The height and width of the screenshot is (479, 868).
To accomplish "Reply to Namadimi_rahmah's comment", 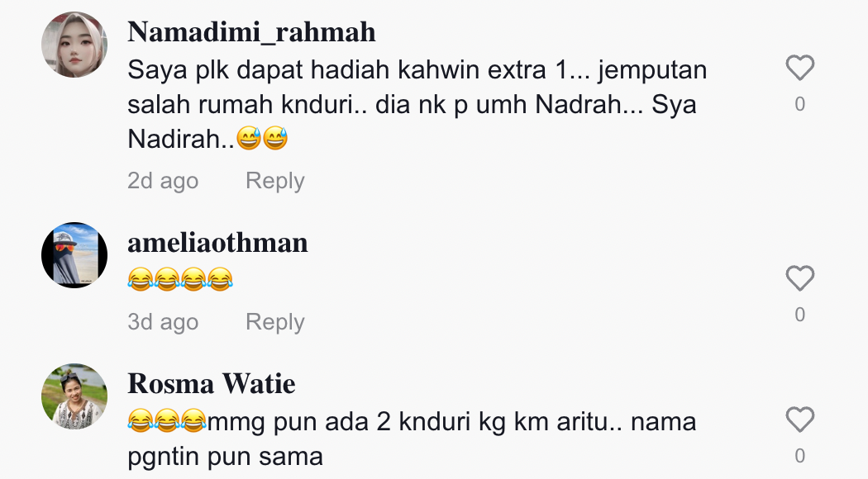I will pos(275,181).
